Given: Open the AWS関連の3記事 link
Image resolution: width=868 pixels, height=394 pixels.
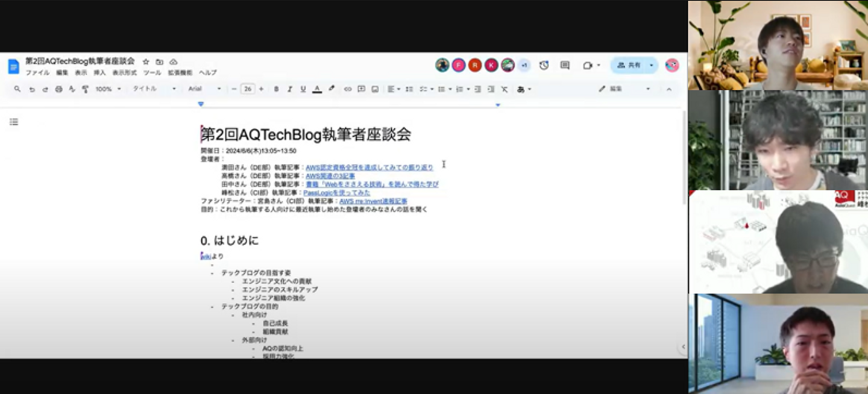Looking at the screenshot, I should click(330, 176).
